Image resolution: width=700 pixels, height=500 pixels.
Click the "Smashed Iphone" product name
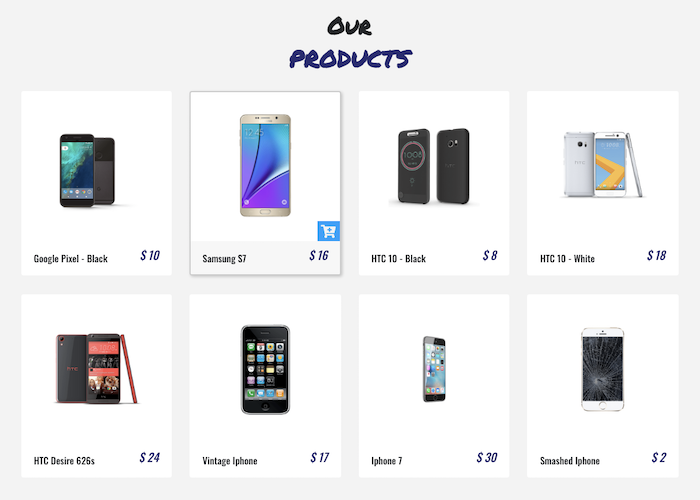pos(570,461)
